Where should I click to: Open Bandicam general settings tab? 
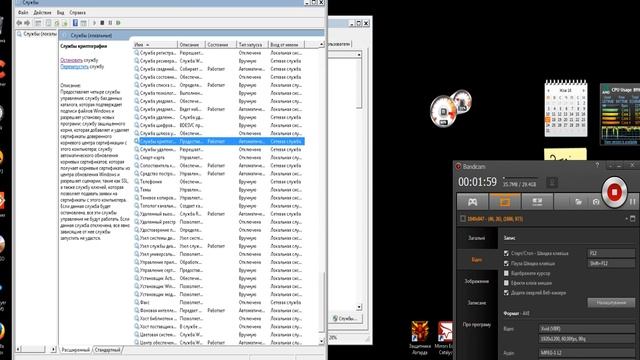(476, 238)
